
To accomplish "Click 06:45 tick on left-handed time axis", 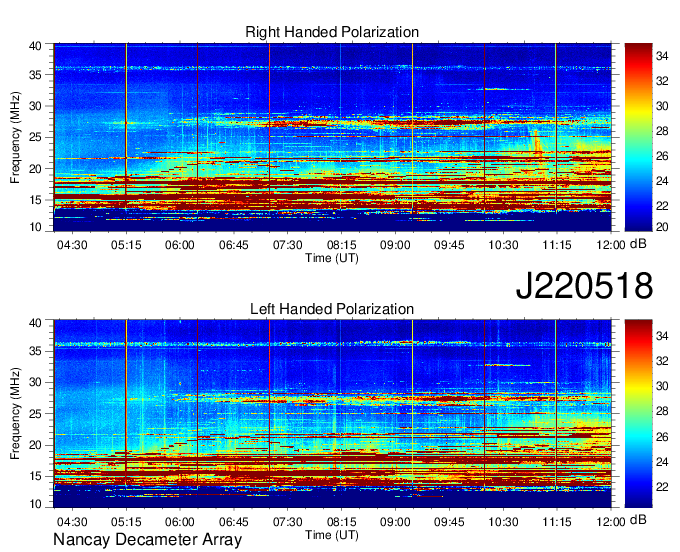I will click(x=234, y=522).
